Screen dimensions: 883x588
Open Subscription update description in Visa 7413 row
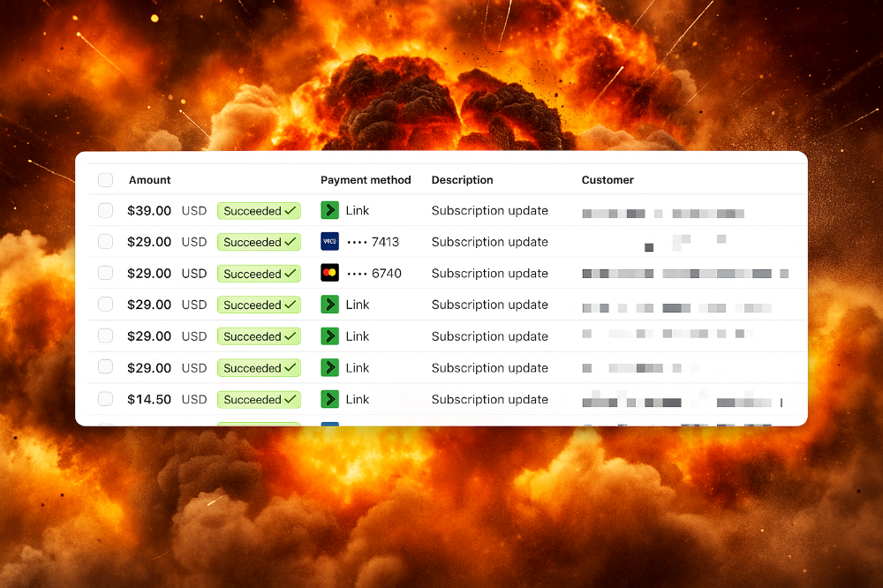point(489,242)
